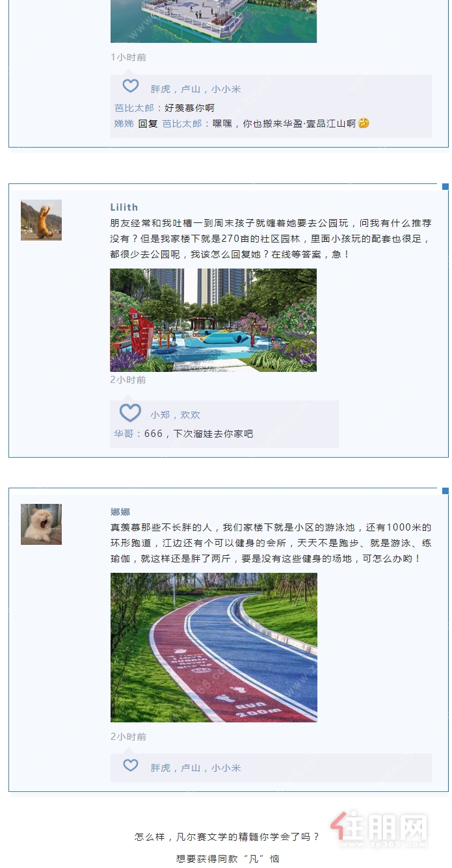
Task: Click liker names under 娜娜's post
Action: point(196,768)
